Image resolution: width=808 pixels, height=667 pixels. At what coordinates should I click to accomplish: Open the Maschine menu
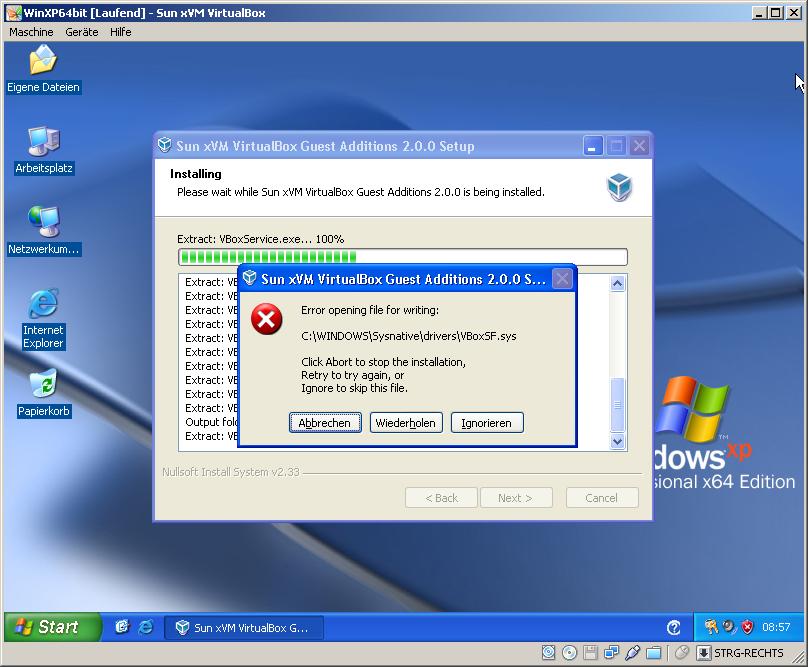(31, 32)
